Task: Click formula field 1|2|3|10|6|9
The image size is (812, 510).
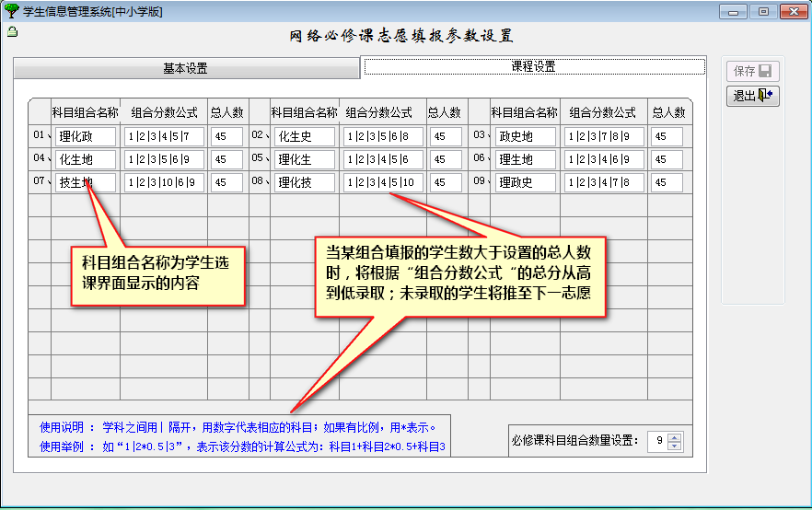Action: click(x=164, y=182)
